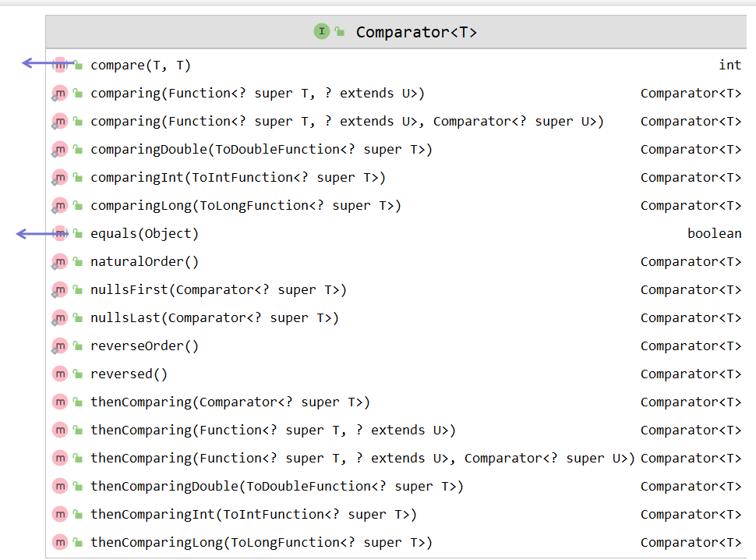
Task: Click the public visibility icon of thenComparingInt
Action: (78, 514)
